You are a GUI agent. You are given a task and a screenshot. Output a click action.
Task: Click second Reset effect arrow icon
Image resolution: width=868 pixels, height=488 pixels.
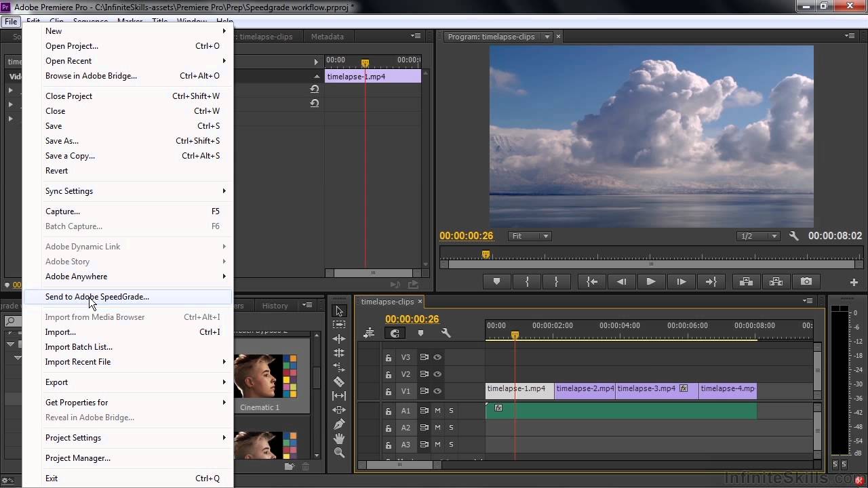pyautogui.click(x=315, y=104)
